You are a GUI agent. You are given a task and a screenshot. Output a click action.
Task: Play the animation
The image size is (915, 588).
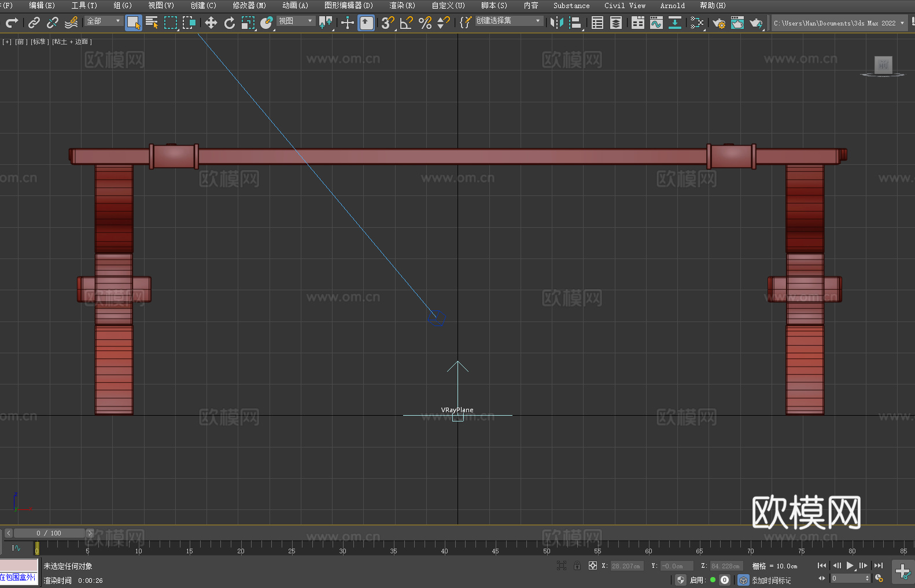850,565
